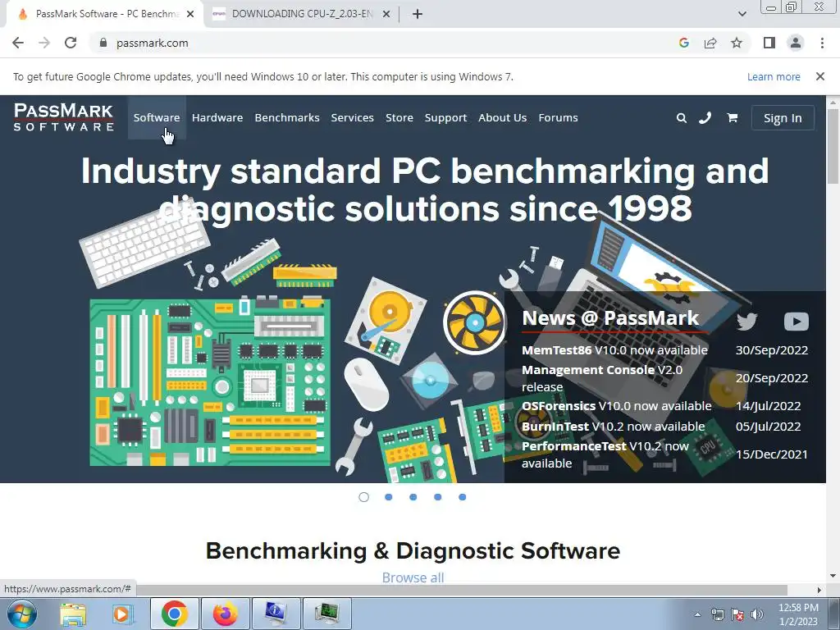
Task: Click the vertical scrollbar down arrow
Action: (x=833, y=577)
